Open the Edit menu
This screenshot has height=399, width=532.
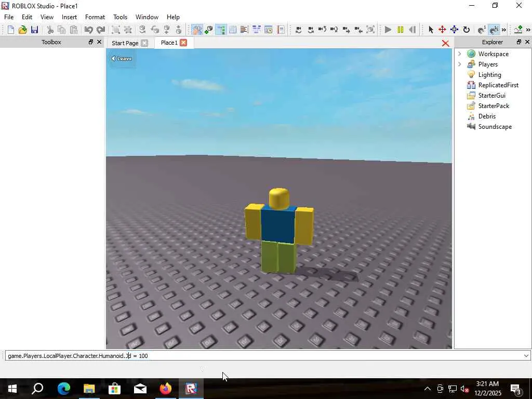coord(27,17)
